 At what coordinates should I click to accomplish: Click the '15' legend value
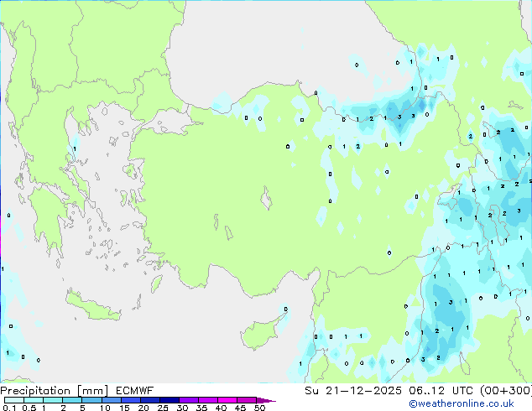pyautogui.click(x=124, y=408)
